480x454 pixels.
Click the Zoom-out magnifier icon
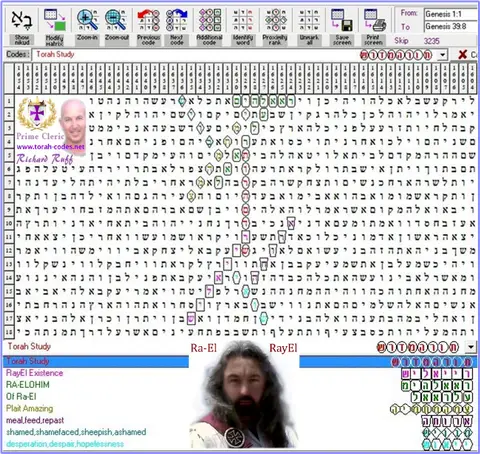coord(116,20)
